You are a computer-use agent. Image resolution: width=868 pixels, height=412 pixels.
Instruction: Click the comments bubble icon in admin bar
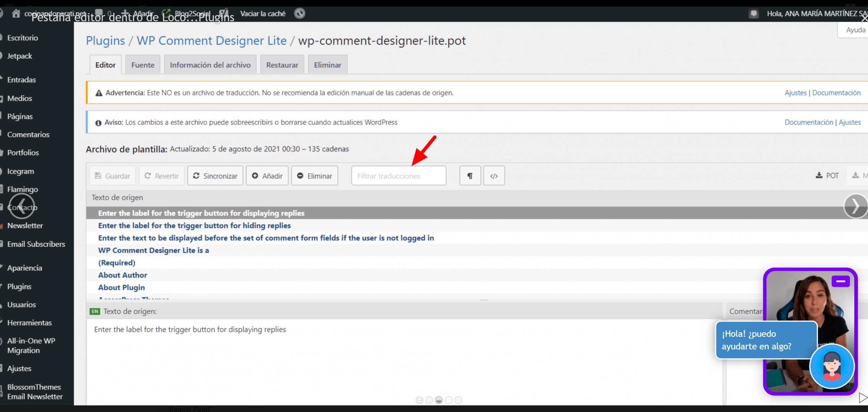click(x=99, y=13)
